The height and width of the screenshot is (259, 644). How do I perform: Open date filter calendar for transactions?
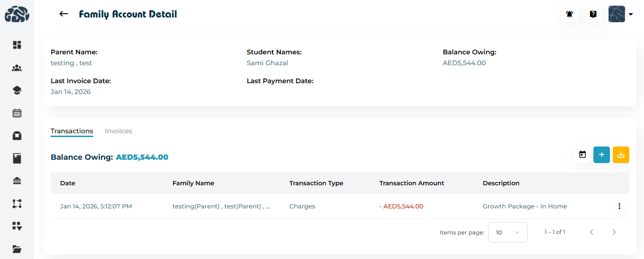coord(583,155)
